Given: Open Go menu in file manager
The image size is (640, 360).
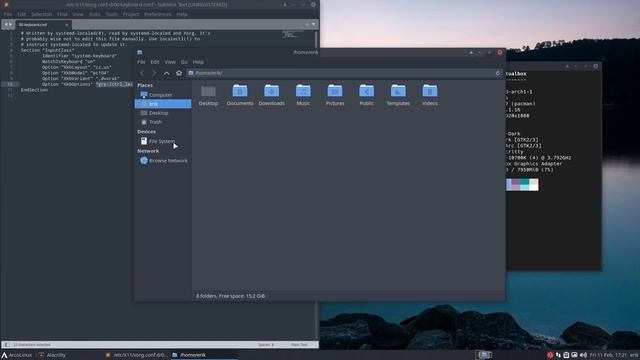Looking at the screenshot, I should pyautogui.click(x=184, y=62).
